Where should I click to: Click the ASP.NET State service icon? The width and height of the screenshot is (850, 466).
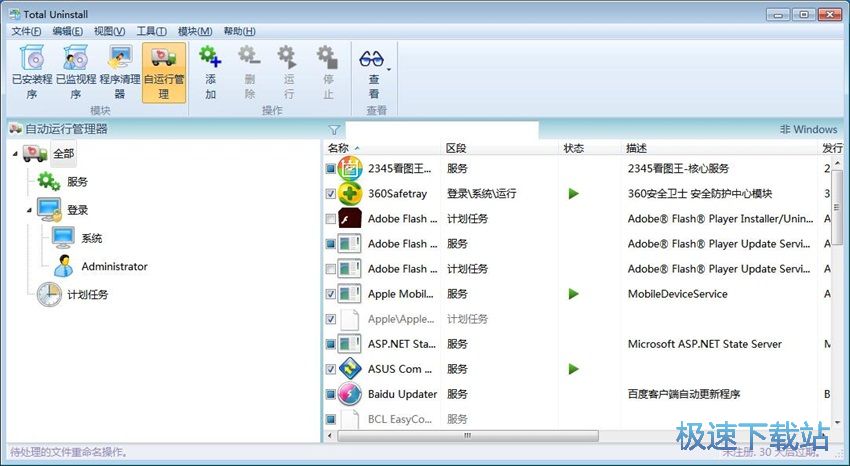point(350,344)
